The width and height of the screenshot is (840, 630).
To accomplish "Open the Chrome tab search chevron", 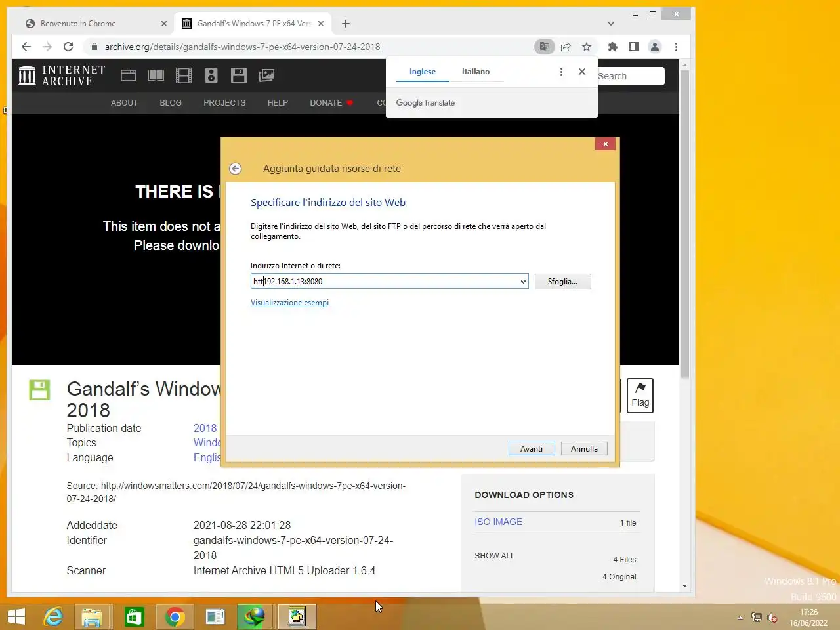I will (x=611, y=24).
